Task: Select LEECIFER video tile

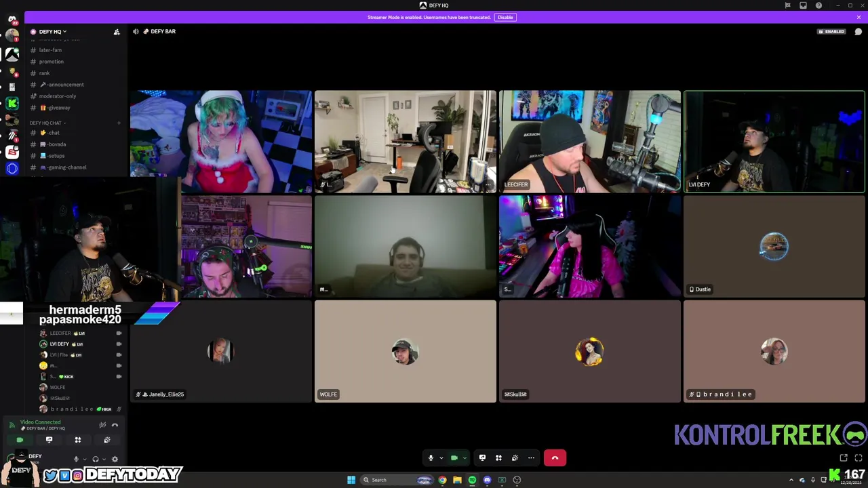Action: point(590,142)
